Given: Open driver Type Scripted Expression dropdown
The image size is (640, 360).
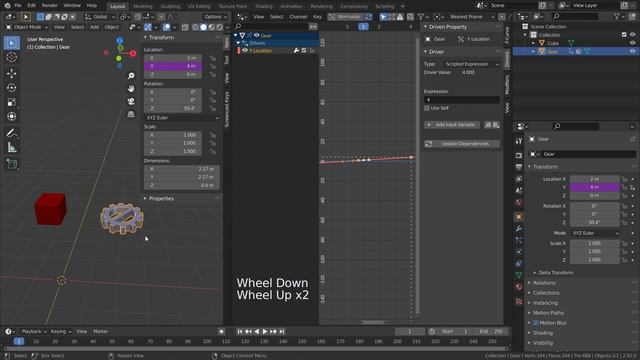Looking at the screenshot, I should click(471, 64).
